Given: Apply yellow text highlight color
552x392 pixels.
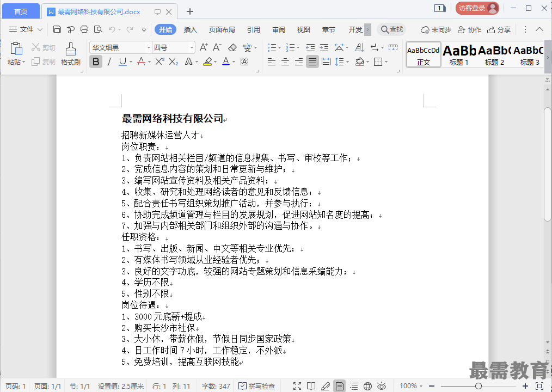Looking at the screenshot, I should coord(207,62).
